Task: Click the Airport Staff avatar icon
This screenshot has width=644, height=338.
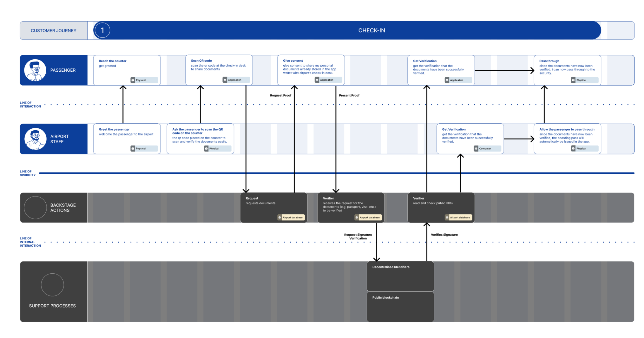Action: tap(35, 139)
